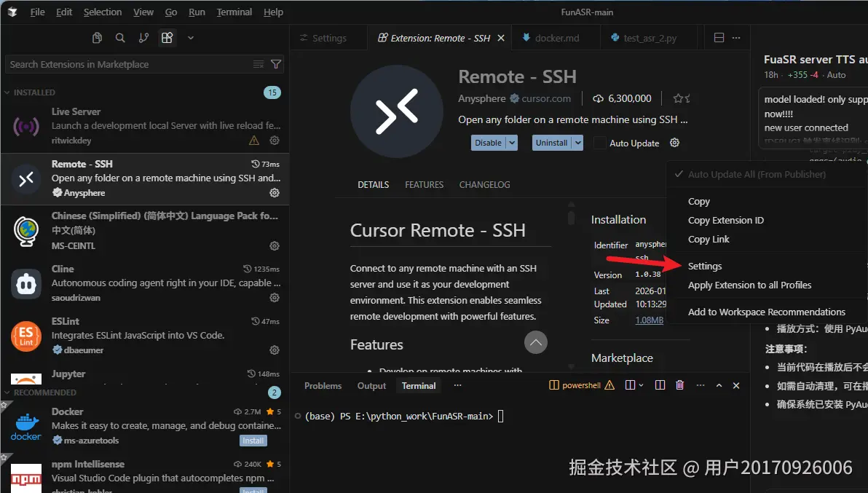868x493 pixels.
Task: Switch to the Settings editor tab
Action: point(329,38)
